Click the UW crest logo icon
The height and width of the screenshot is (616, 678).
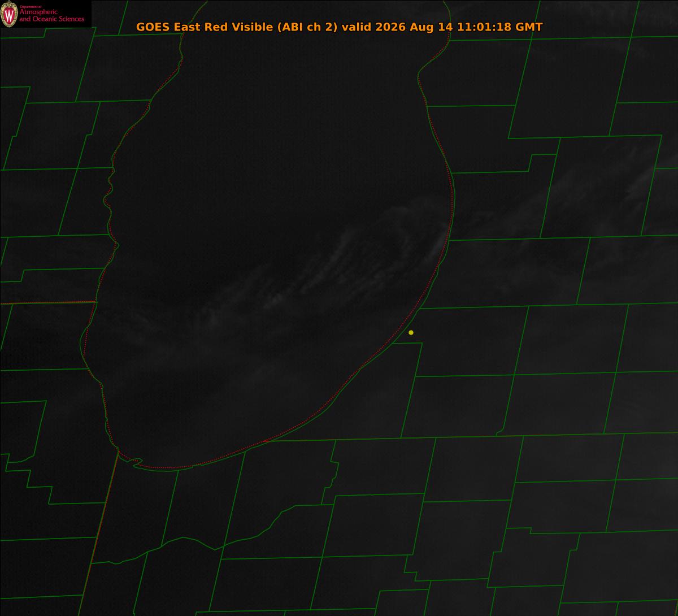(9, 14)
